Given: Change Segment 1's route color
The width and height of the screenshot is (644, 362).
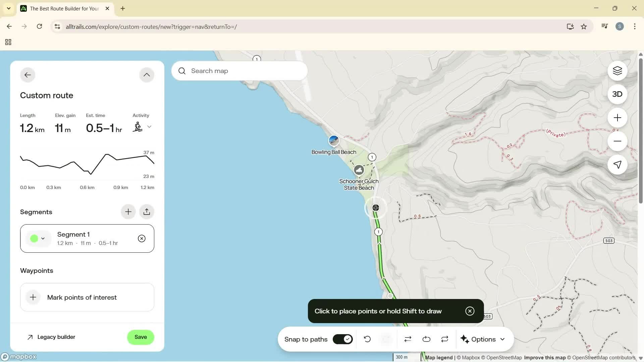Looking at the screenshot, I should coord(38,238).
